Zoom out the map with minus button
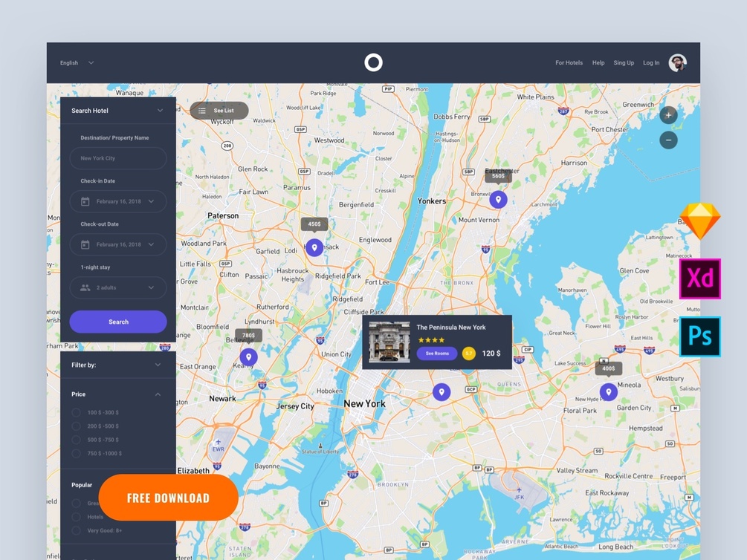This screenshot has width=747, height=560. [x=668, y=140]
